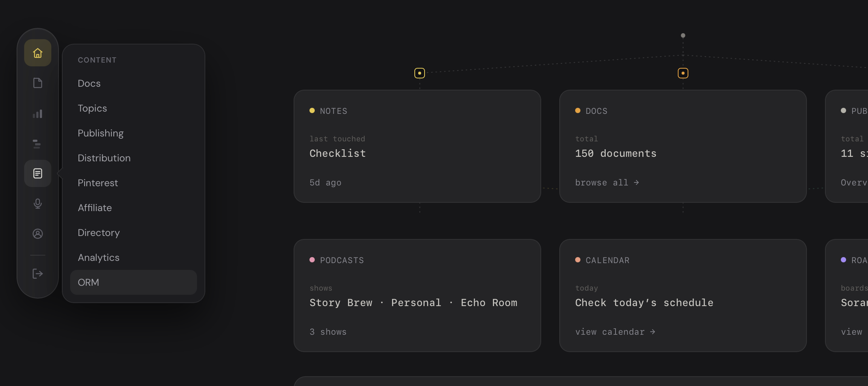Open Topics in Content menu

coord(134,108)
